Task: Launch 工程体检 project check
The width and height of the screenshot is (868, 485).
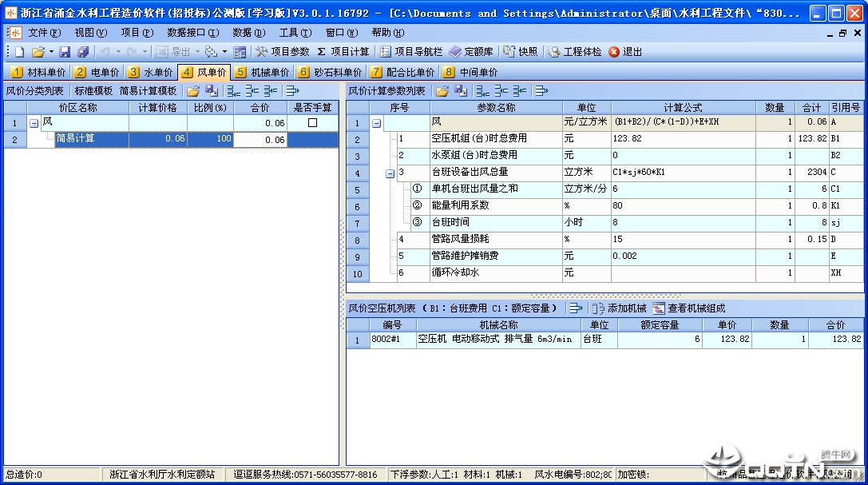Action: [x=575, y=52]
